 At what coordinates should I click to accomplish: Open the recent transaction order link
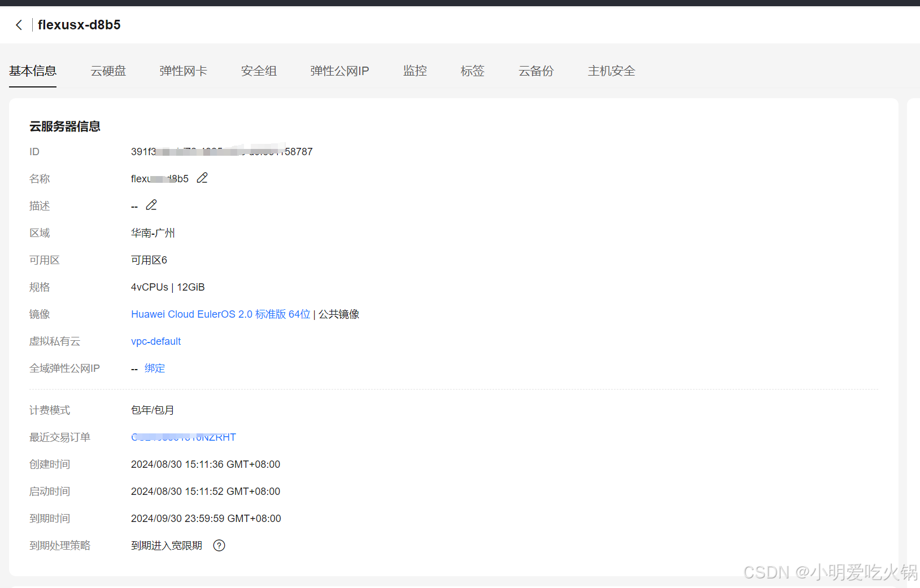(183, 437)
